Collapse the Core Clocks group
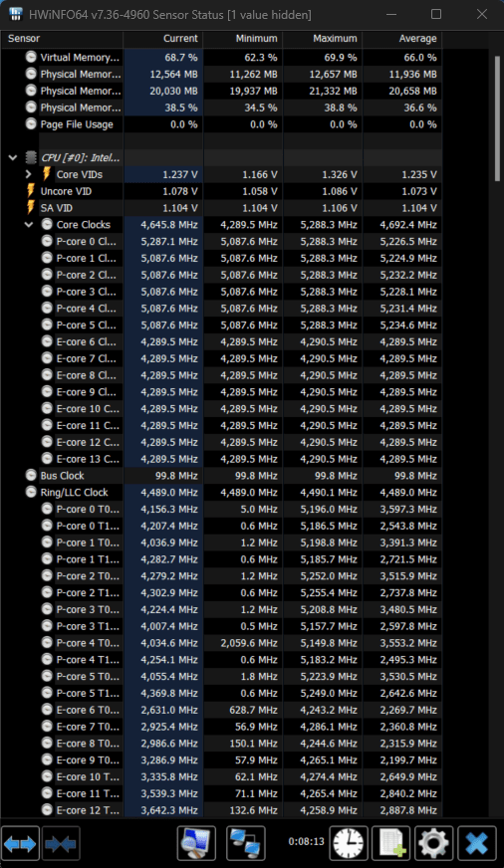Viewport: 504px width, 868px height. click(x=29, y=225)
